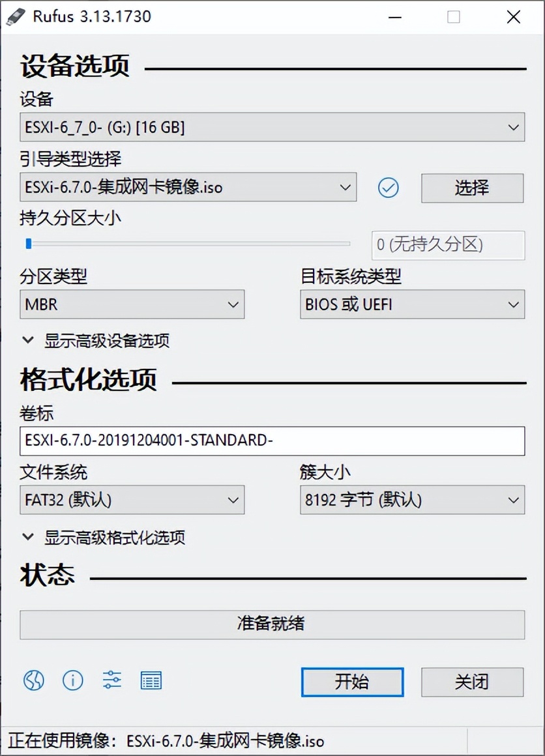Open the 分区类型 partition dropdown

[x=132, y=304]
